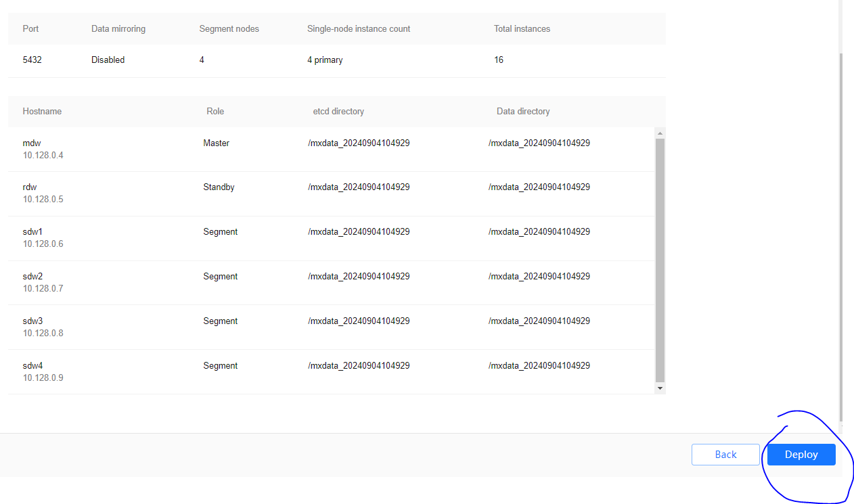Viewport: 854px width, 504px height.
Task: Click the Data directory column header
Action: 523,112
